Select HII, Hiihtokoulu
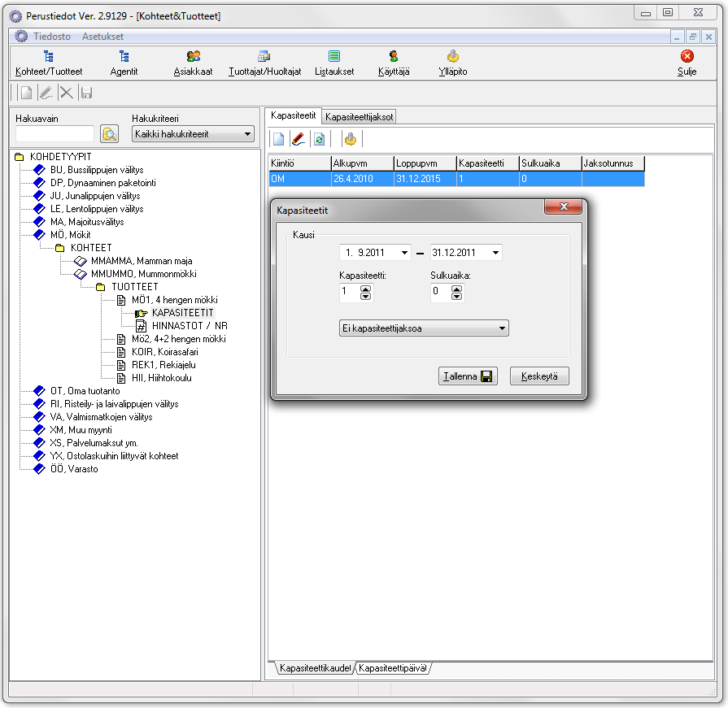 pos(162,378)
